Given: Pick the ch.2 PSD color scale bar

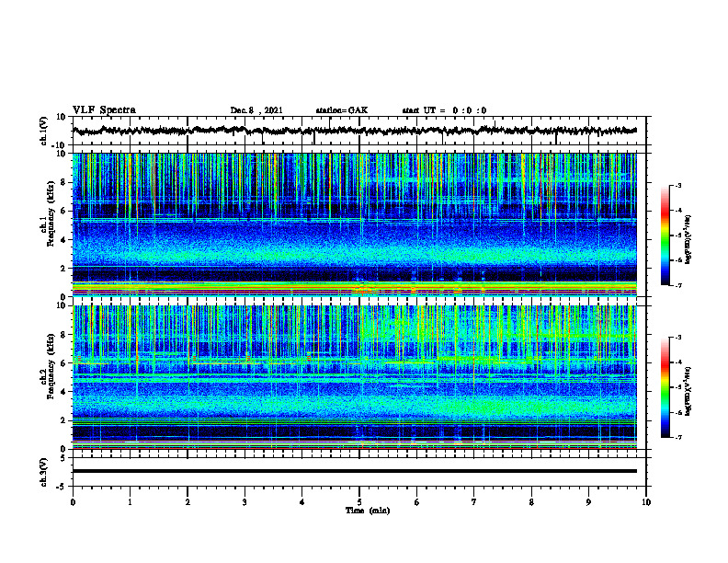Looking at the screenshot, I should (x=665, y=387).
